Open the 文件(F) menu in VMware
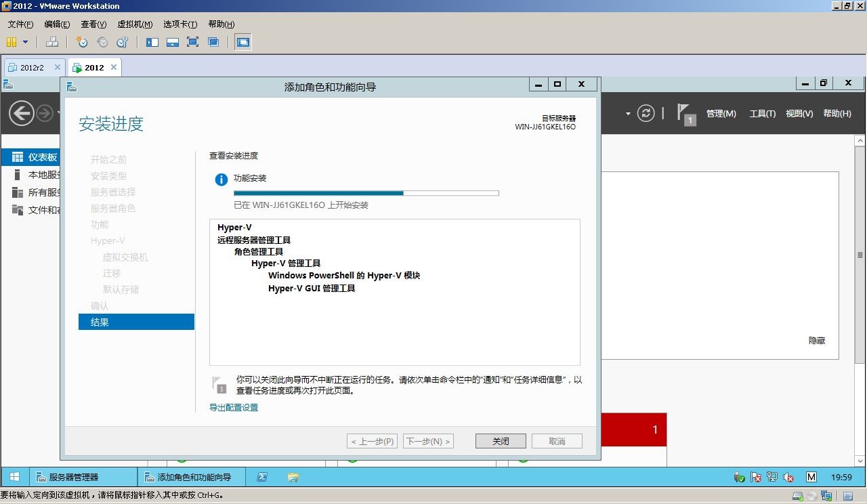 [21, 24]
